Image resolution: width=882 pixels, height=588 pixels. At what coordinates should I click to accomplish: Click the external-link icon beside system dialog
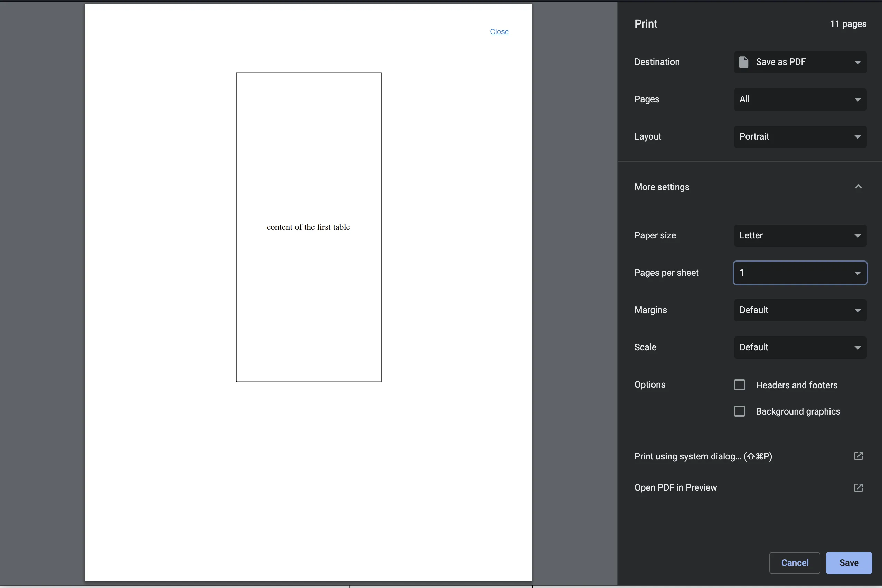(858, 456)
